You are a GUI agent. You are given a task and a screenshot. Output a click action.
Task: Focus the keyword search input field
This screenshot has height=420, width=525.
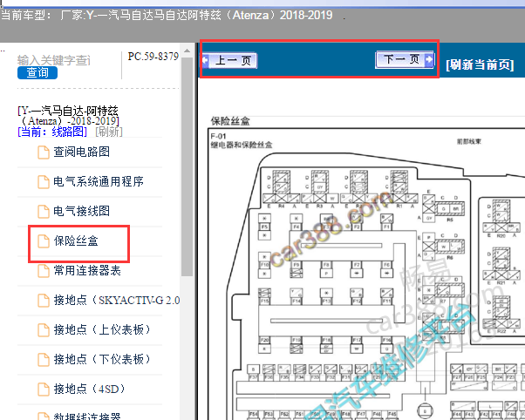click(54, 60)
